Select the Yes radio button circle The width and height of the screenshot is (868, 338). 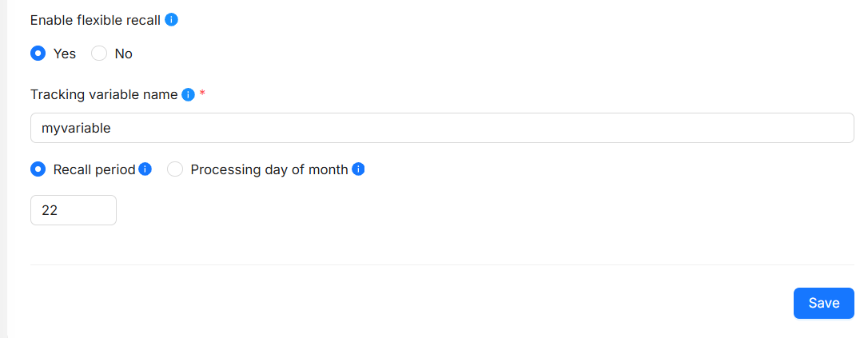38,54
